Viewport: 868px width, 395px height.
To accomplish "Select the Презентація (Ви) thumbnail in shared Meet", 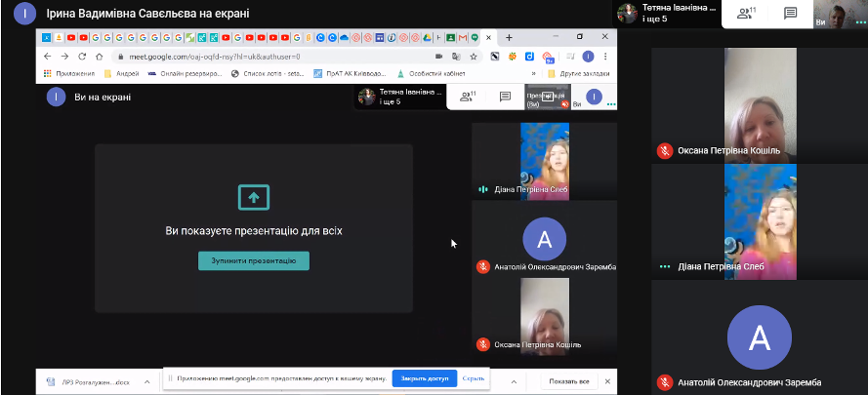I will tap(548, 97).
